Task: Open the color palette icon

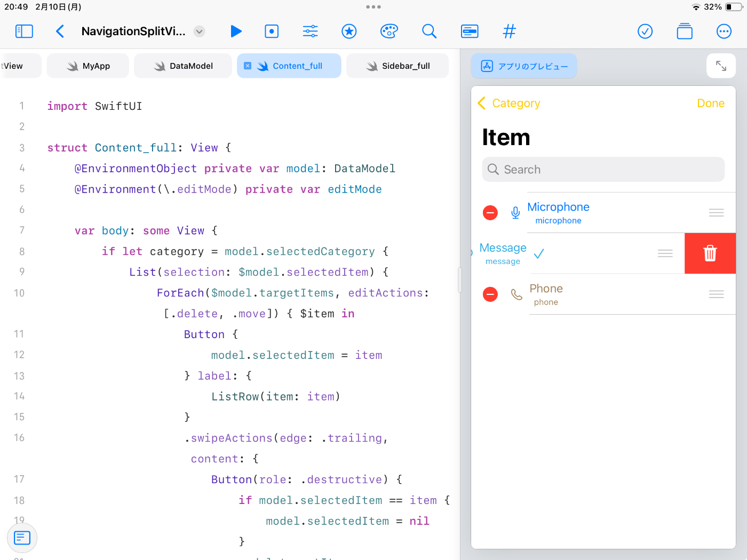Action: point(389,31)
